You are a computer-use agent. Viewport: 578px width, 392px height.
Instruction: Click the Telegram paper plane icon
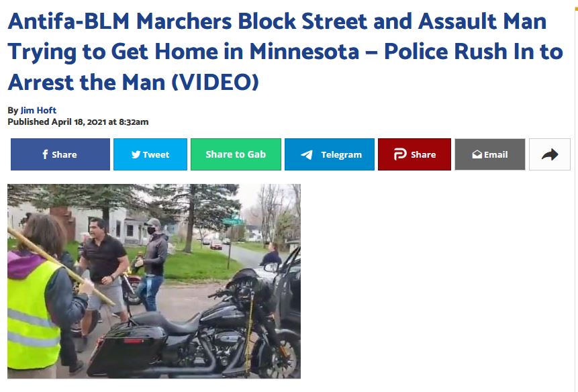[x=307, y=155]
